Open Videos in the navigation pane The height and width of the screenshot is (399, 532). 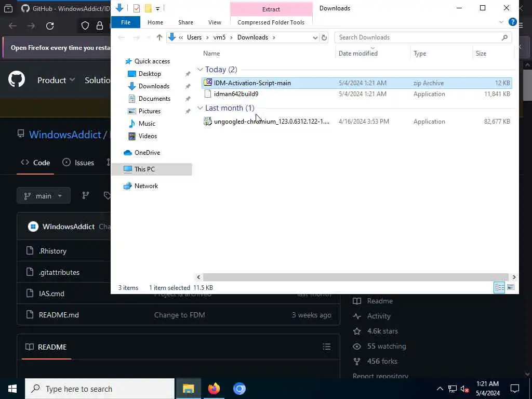tap(148, 136)
